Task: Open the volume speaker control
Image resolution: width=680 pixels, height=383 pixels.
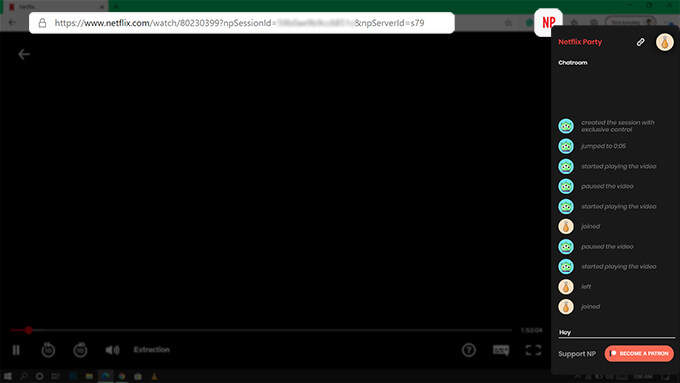Action: click(112, 350)
